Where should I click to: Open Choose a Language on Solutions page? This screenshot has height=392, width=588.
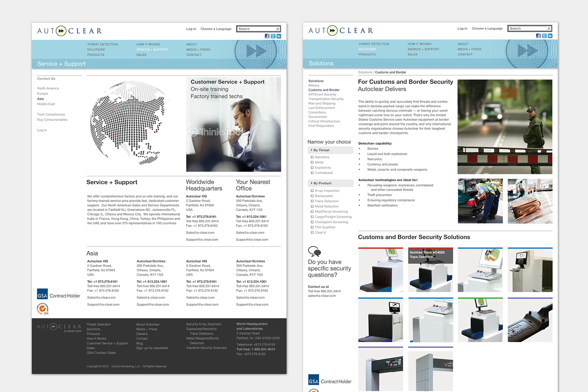tap(487, 29)
